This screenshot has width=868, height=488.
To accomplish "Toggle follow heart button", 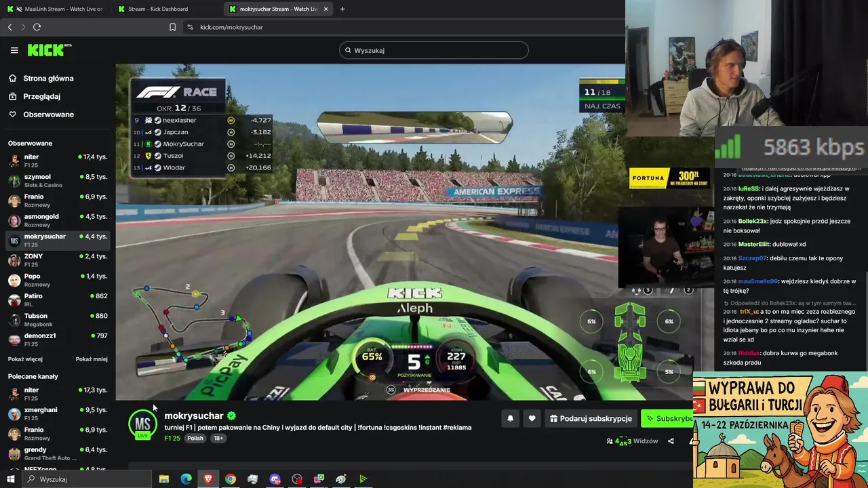I will (x=532, y=419).
